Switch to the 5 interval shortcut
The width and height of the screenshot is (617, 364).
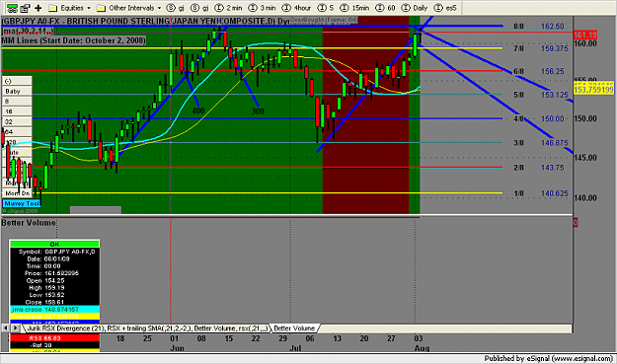point(326,8)
